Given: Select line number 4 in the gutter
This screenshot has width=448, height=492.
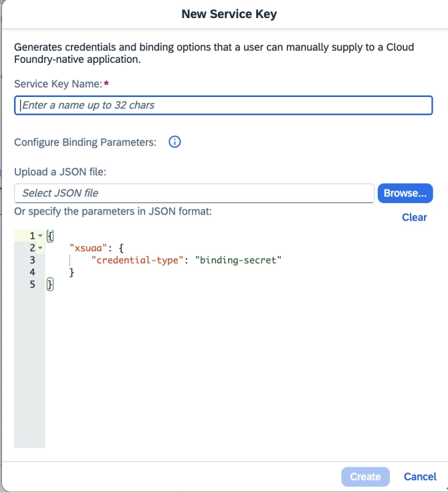Looking at the screenshot, I should (31, 273).
